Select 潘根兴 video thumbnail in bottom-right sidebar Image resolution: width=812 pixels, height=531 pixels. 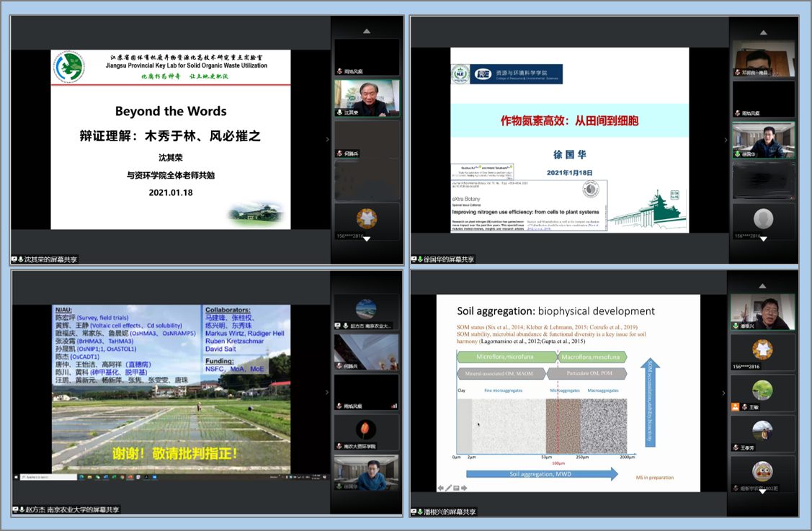coord(763,311)
